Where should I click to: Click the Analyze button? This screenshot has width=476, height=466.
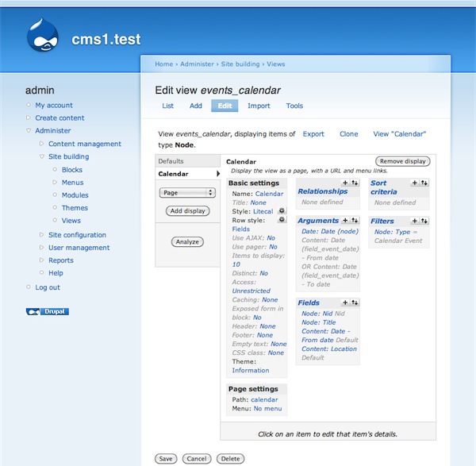coord(187,241)
